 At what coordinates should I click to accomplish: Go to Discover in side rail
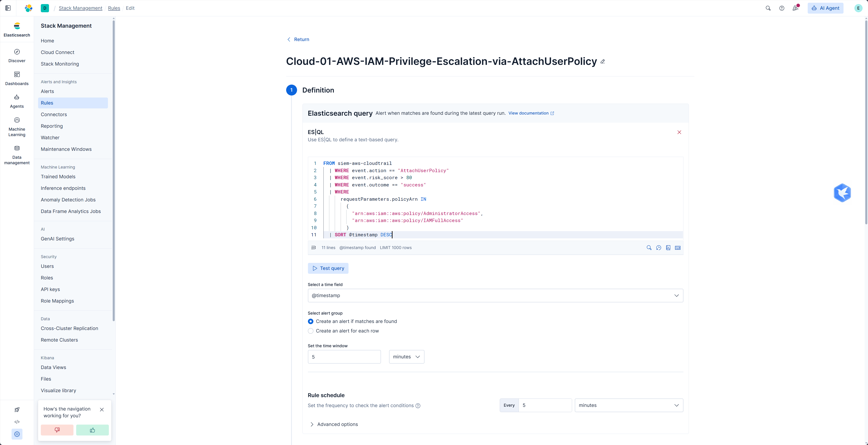coord(17,56)
